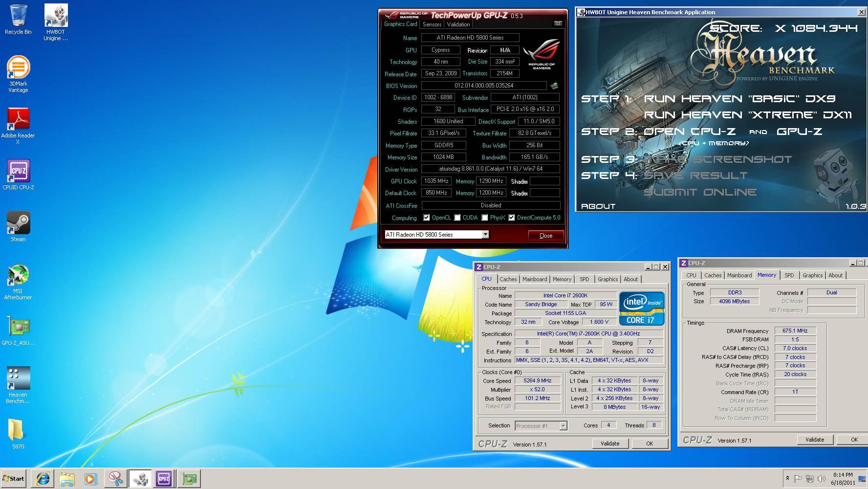Open Caches tab in left CPU-Z window
Viewport: 868px width, 489px height.
click(x=508, y=279)
